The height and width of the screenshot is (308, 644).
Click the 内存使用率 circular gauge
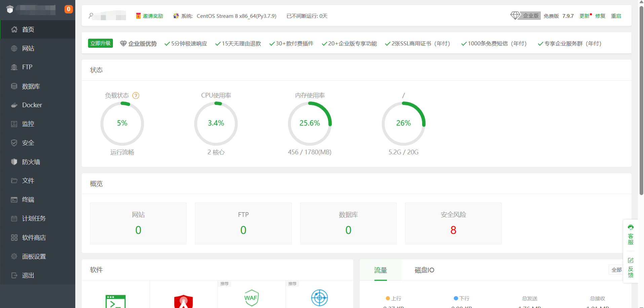pyautogui.click(x=310, y=123)
